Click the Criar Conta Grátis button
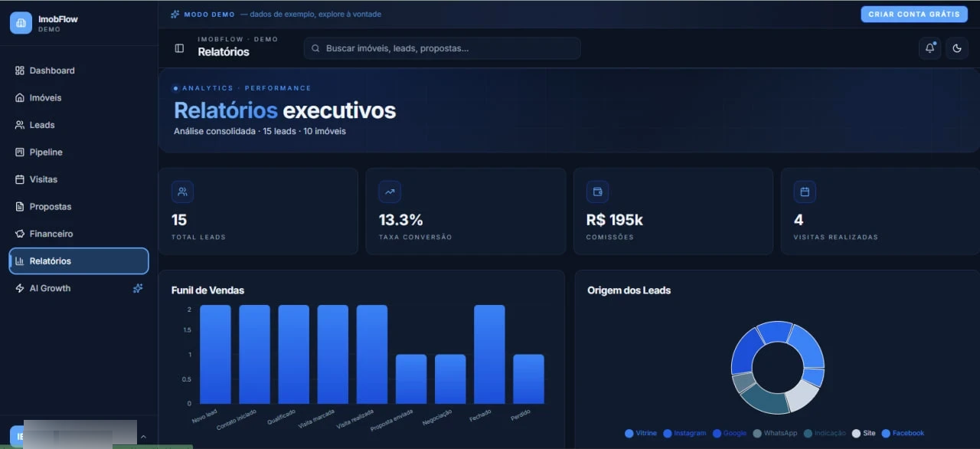Image resolution: width=980 pixels, height=449 pixels. (x=914, y=14)
